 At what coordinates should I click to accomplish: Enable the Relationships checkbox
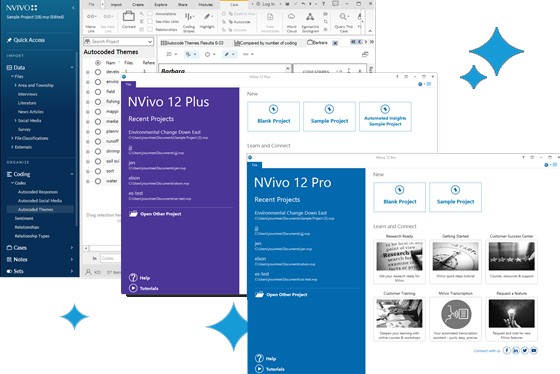pyautogui.click(x=150, y=29)
